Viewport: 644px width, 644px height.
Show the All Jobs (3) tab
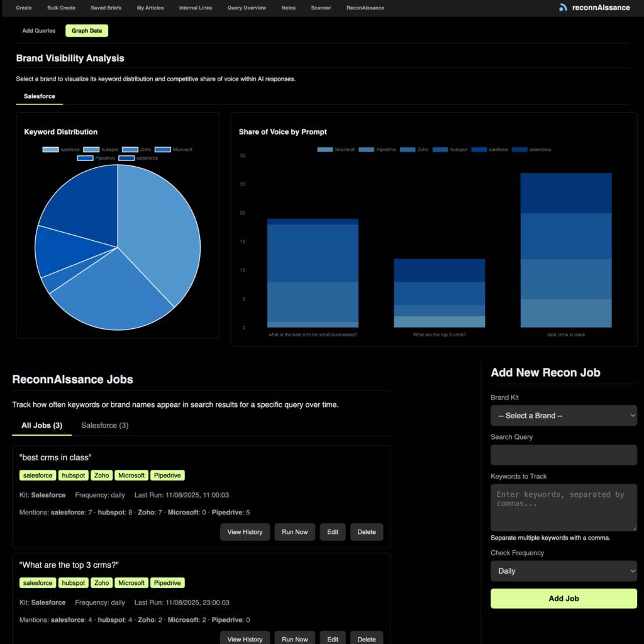(x=42, y=426)
